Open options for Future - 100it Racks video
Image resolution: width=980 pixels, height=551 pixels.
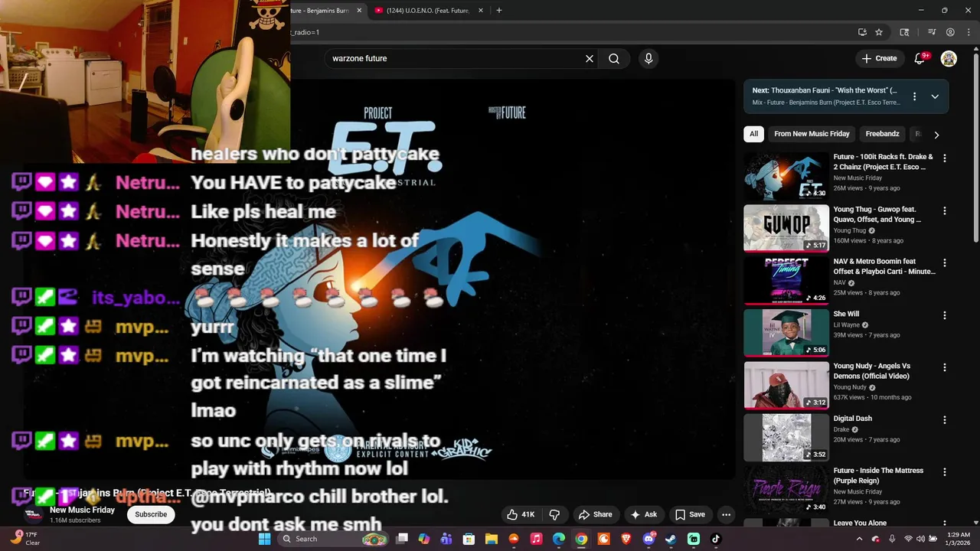click(x=944, y=158)
